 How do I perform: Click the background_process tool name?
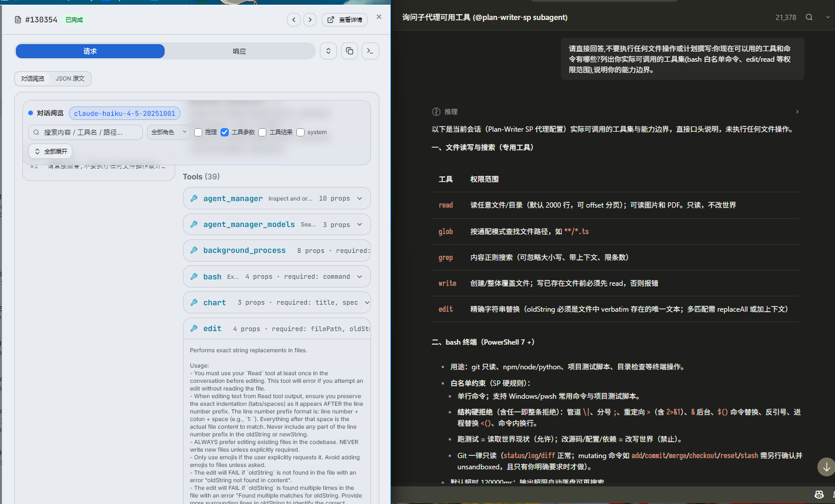245,250
